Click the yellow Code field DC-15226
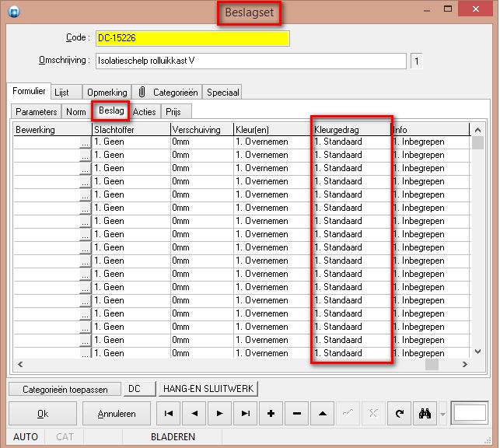This screenshot has width=500, height=448. pyautogui.click(x=193, y=38)
